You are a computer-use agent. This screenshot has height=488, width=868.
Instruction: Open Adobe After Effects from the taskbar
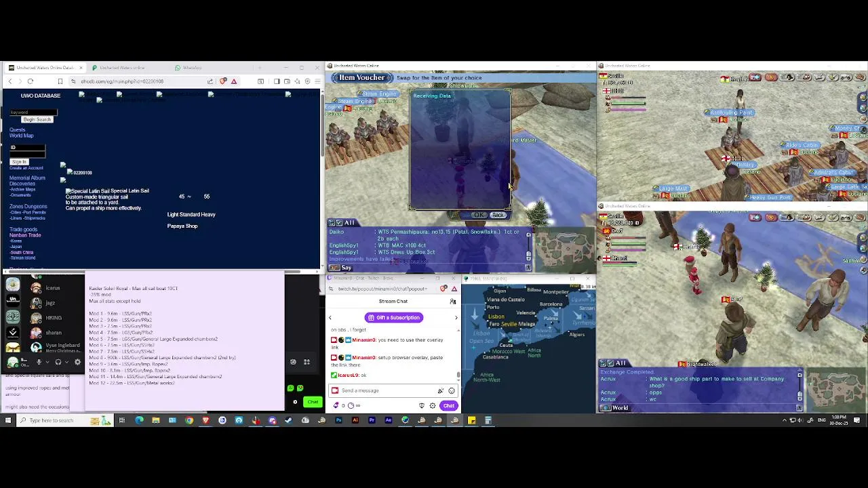(x=389, y=420)
